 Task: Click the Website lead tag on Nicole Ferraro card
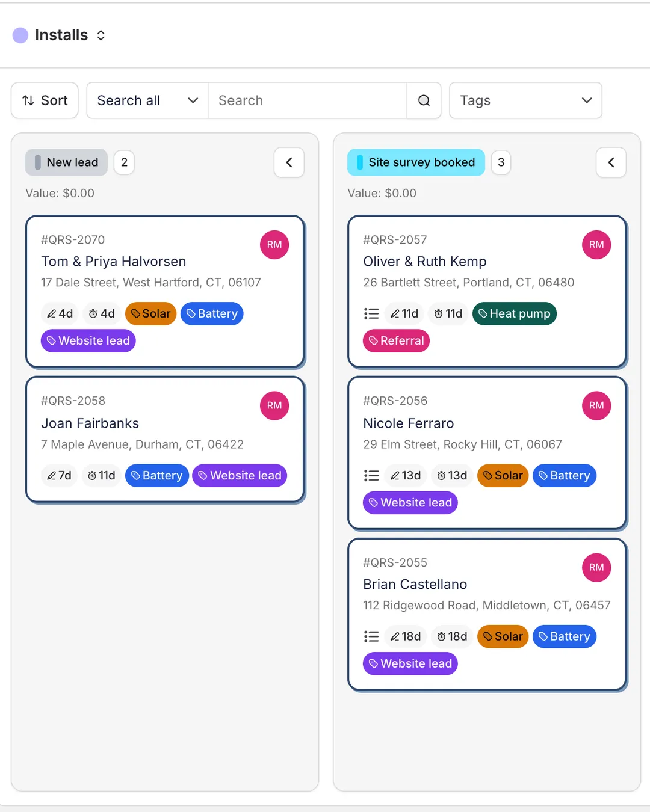410,502
